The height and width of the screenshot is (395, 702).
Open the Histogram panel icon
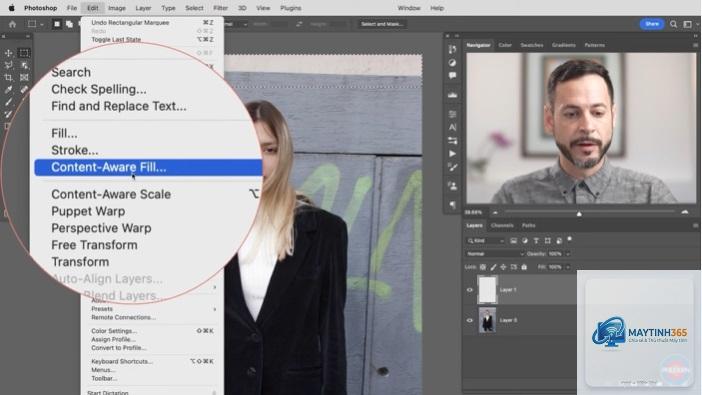coord(452,95)
